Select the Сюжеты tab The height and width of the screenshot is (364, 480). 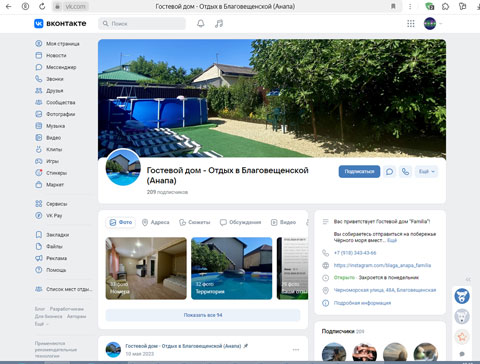coord(195,222)
